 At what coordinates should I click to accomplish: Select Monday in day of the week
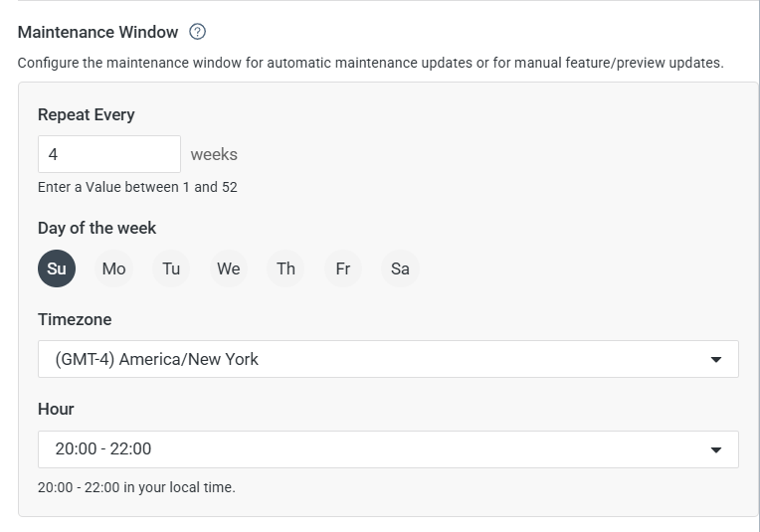tap(114, 268)
